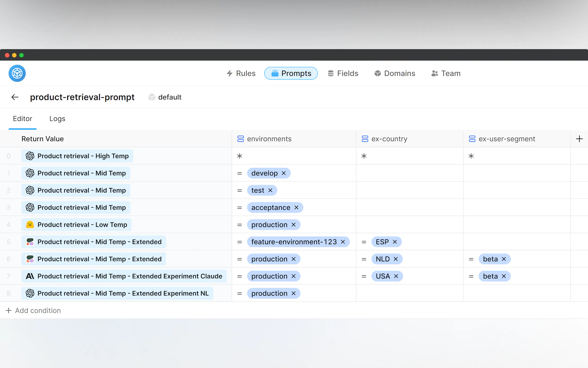588x368 pixels.
Task: Click the environments column header
Action: pyautogui.click(x=269, y=139)
